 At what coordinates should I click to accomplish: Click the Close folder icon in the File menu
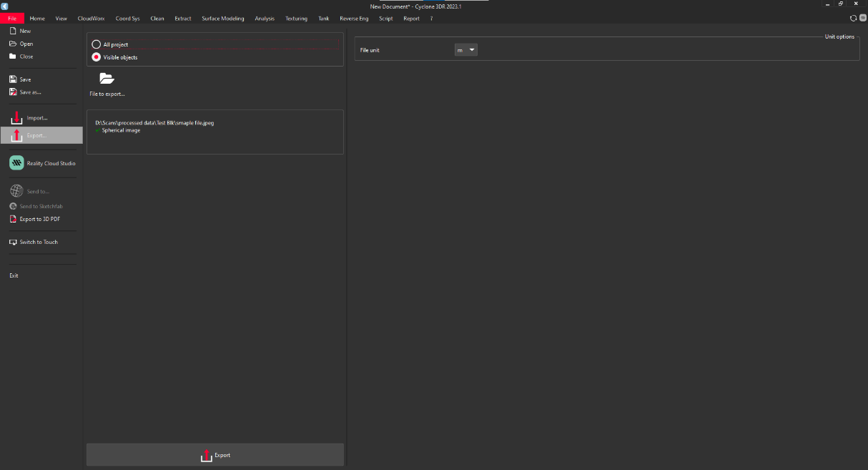tap(13, 56)
